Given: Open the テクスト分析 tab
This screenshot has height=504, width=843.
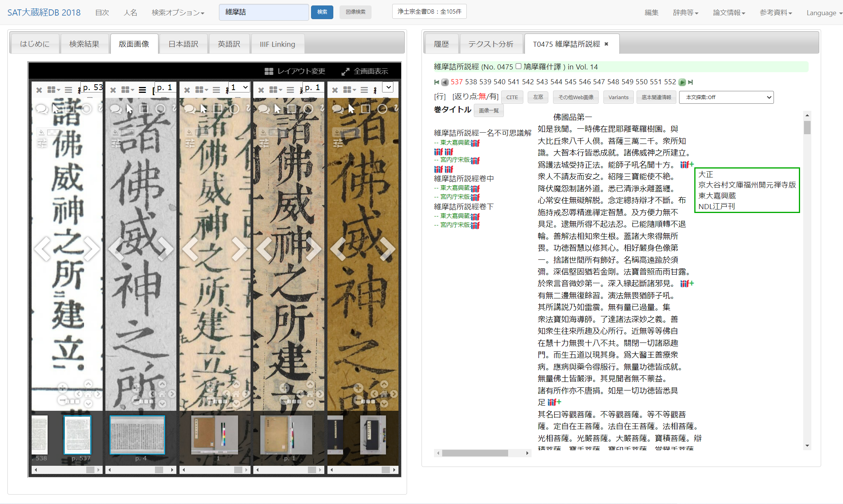Looking at the screenshot, I should pyautogui.click(x=491, y=44).
